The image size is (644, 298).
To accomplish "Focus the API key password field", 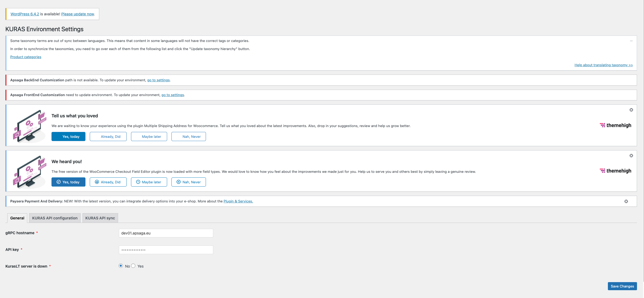I will click(166, 250).
